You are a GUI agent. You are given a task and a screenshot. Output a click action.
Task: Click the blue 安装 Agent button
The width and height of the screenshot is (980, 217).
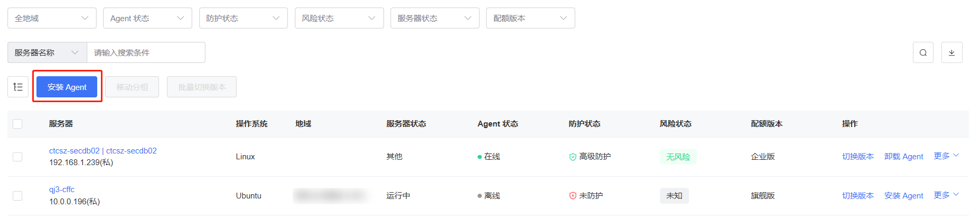point(67,87)
